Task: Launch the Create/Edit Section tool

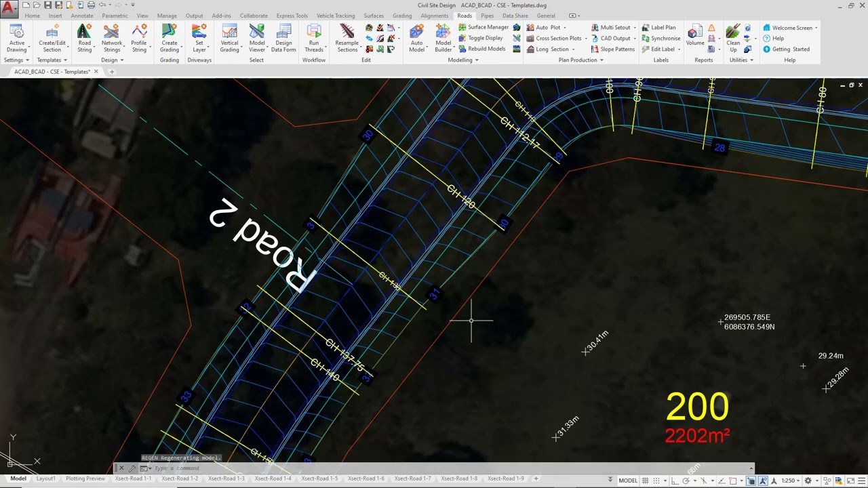Action: (x=52, y=38)
